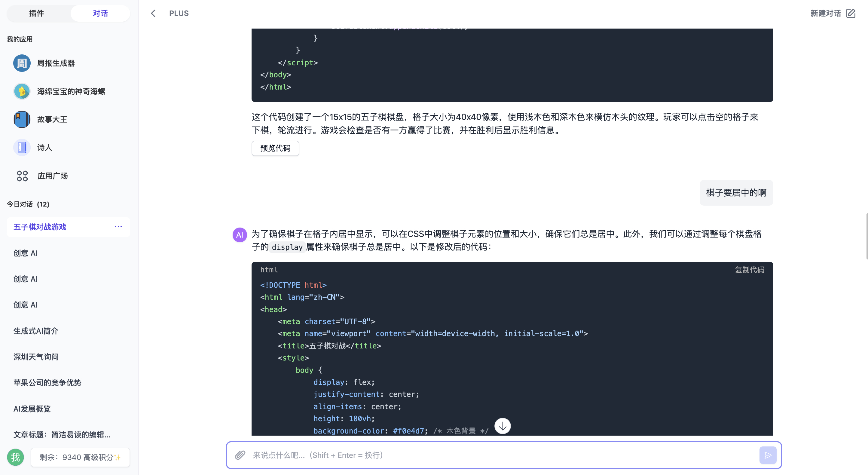
Task: Switch to the 插件 tab
Action: point(36,14)
